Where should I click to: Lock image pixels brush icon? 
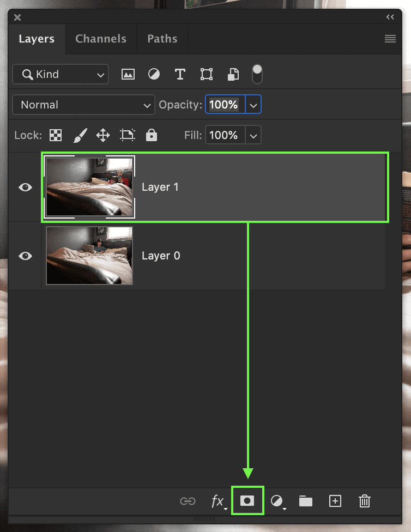coord(80,135)
